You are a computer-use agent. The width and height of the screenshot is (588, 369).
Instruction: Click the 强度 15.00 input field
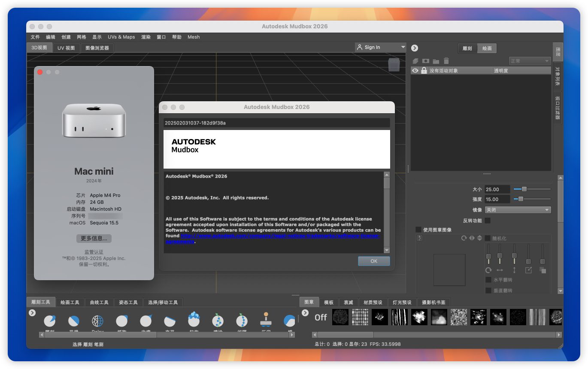[497, 199]
